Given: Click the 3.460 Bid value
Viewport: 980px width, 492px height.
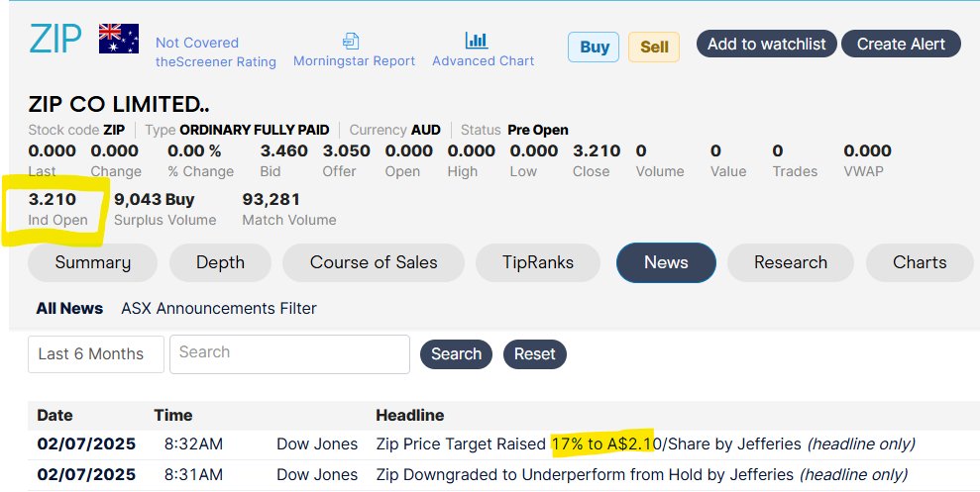Looking at the screenshot, I should click(x=283, y=151).
